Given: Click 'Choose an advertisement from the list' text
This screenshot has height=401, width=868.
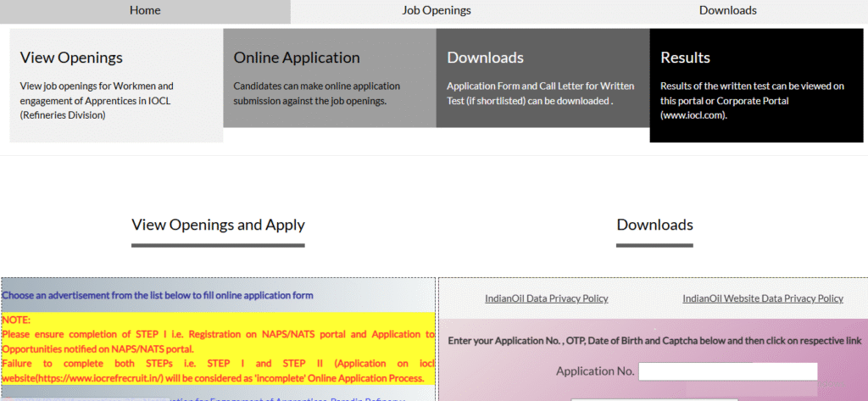Looking at the screenshot, I should (x=158, y=295).
